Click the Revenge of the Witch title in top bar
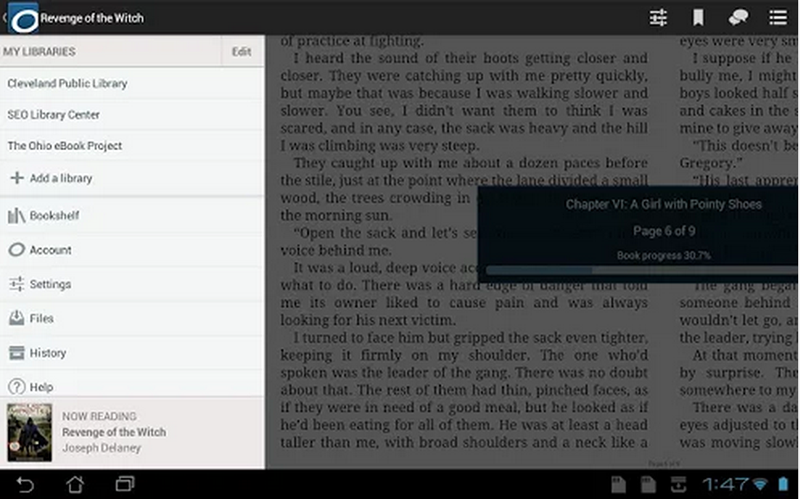Viewport: 800px width, 499px height. pos(92,18)
